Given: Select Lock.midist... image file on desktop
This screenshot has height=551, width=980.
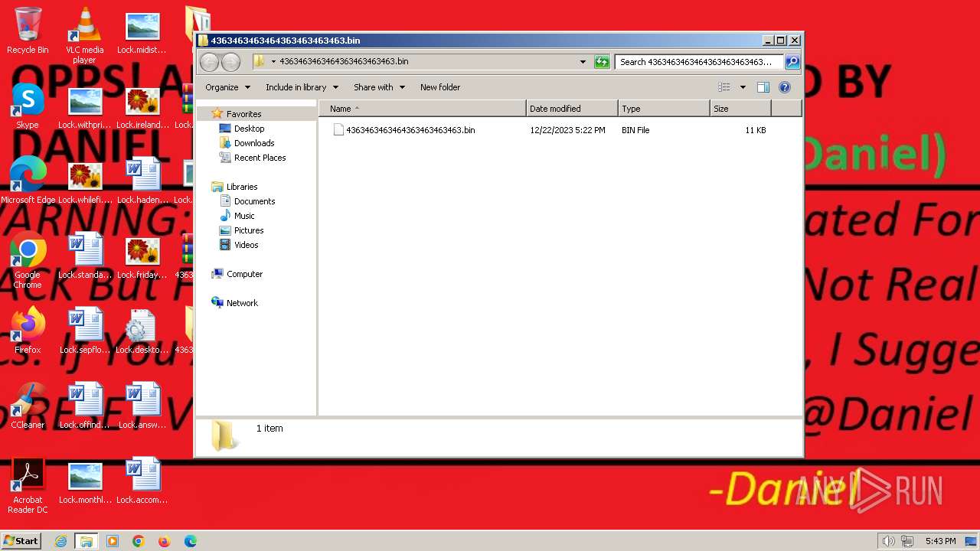Looking at the screenshot, I should point(142,33).
